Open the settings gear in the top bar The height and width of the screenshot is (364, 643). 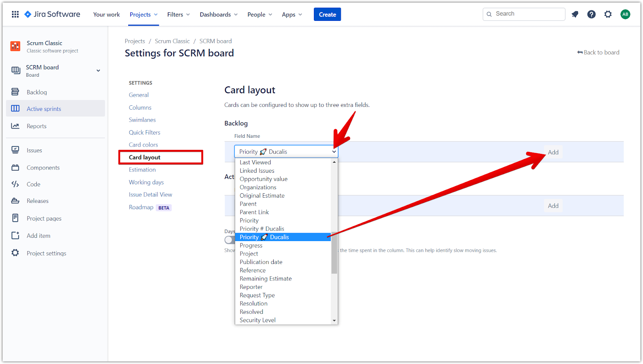(608, 14)
